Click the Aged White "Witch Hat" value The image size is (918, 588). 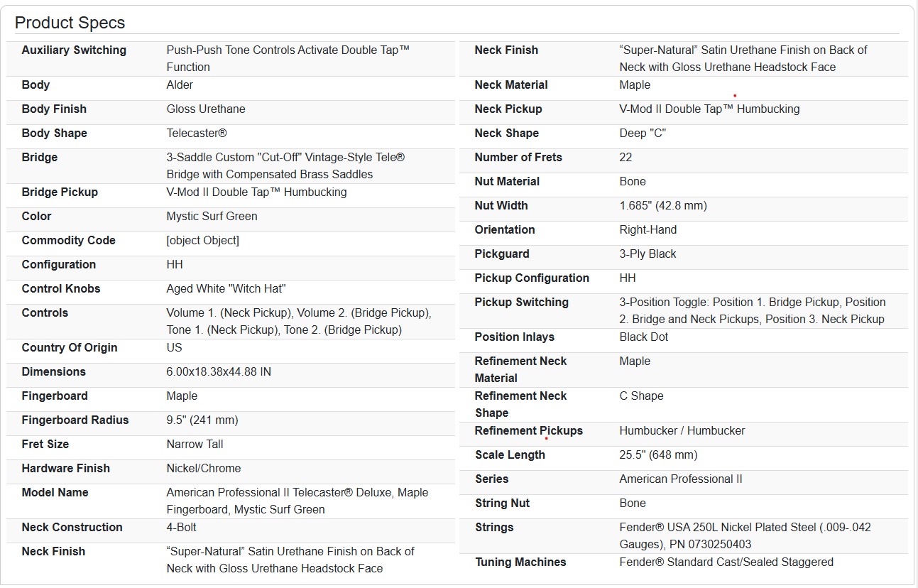click(x=226, y=289)
